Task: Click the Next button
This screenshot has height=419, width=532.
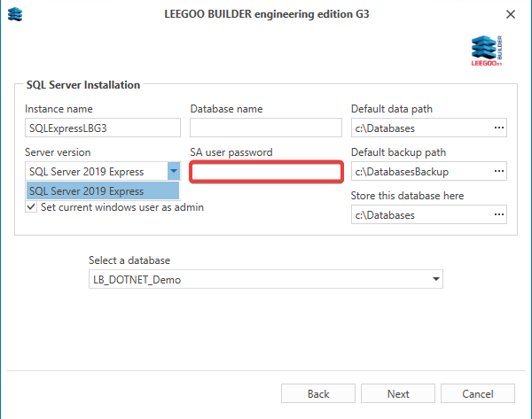Action: tap(397, 393)
